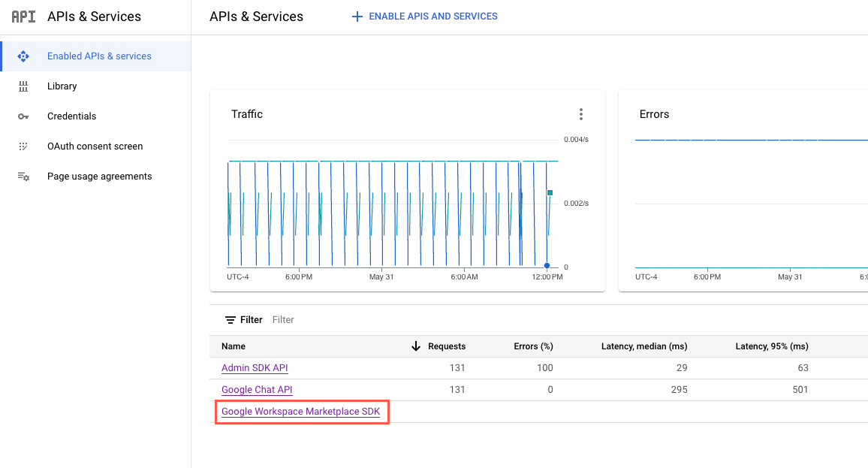Open Enabled APIs & services page

point(99,56)
